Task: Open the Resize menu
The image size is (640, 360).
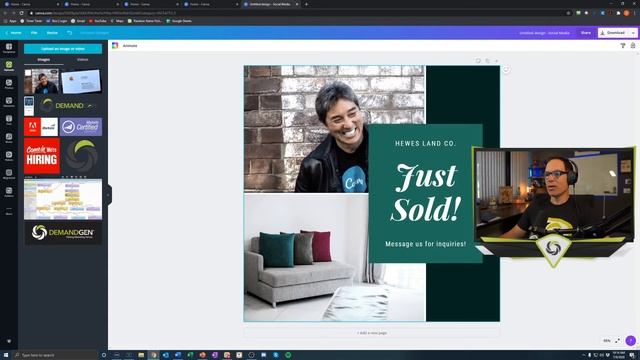Action: click(52, 33)
